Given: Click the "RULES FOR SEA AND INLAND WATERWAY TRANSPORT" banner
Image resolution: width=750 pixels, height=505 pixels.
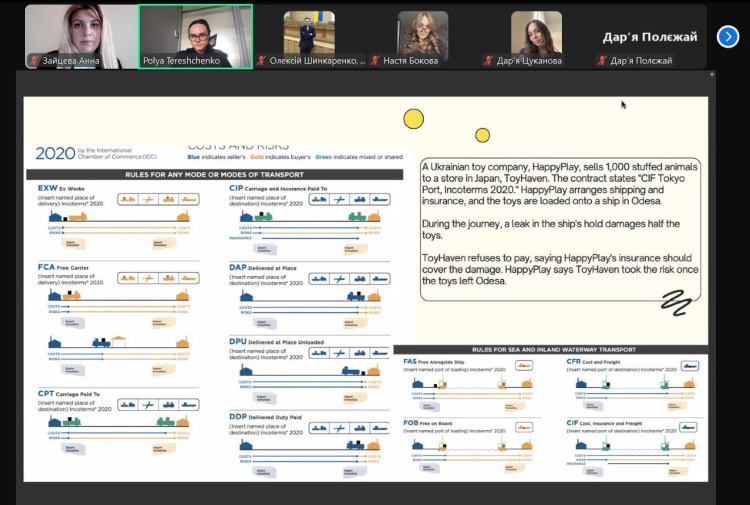Looking at the screenshot, I should (553, 350).
